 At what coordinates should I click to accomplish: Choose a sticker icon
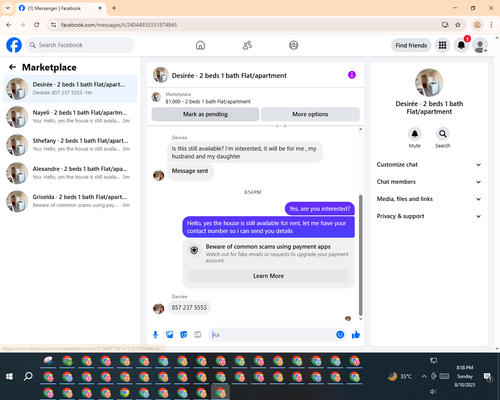tap(184, 335)
